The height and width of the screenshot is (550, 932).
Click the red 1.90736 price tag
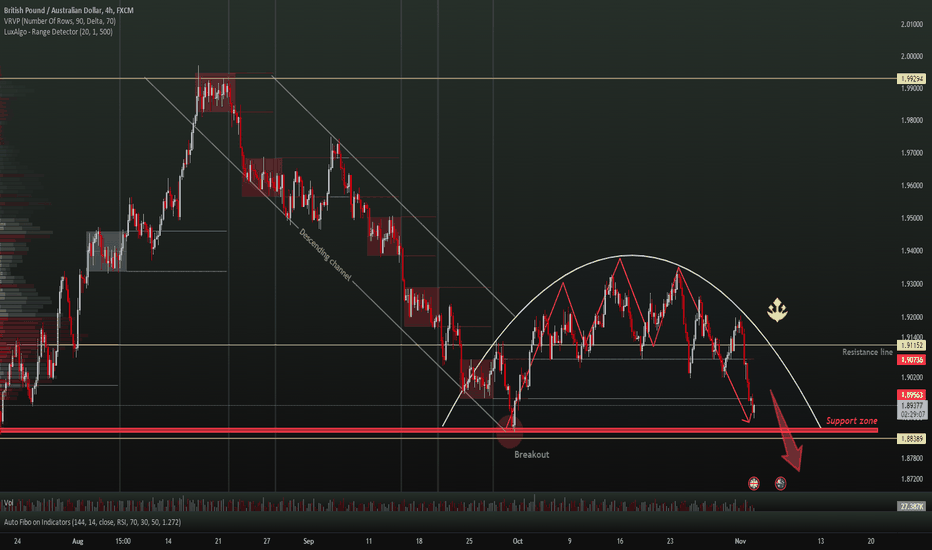(911, 360)
